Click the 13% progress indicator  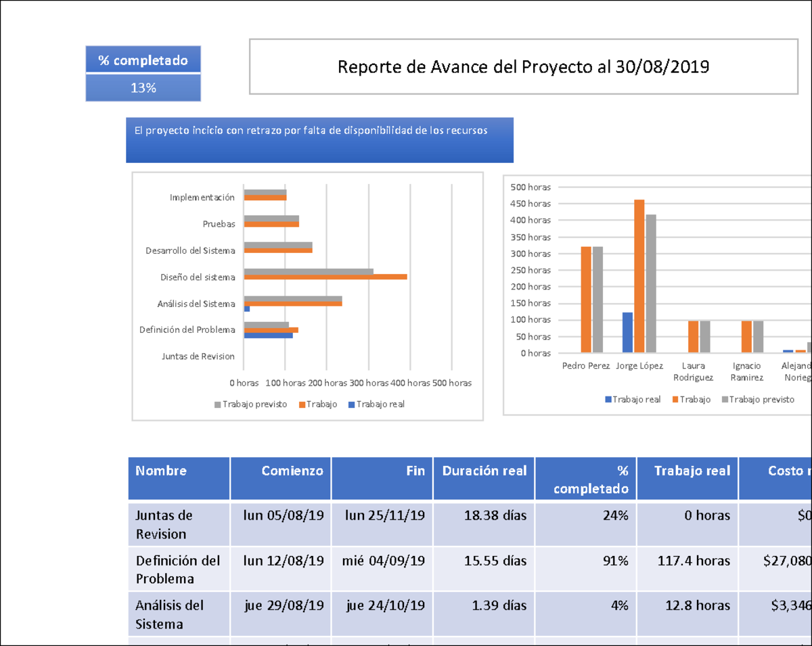[143, 87]
